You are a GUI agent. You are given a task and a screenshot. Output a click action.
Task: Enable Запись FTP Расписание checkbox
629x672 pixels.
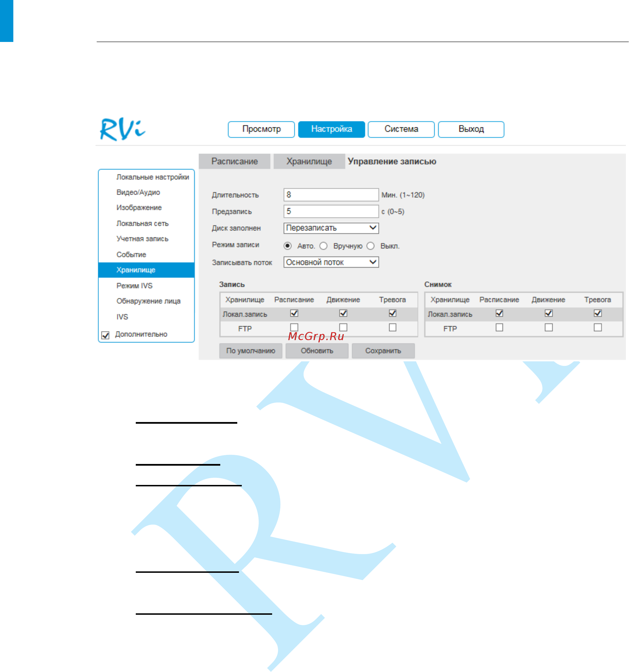pos(294,327)
